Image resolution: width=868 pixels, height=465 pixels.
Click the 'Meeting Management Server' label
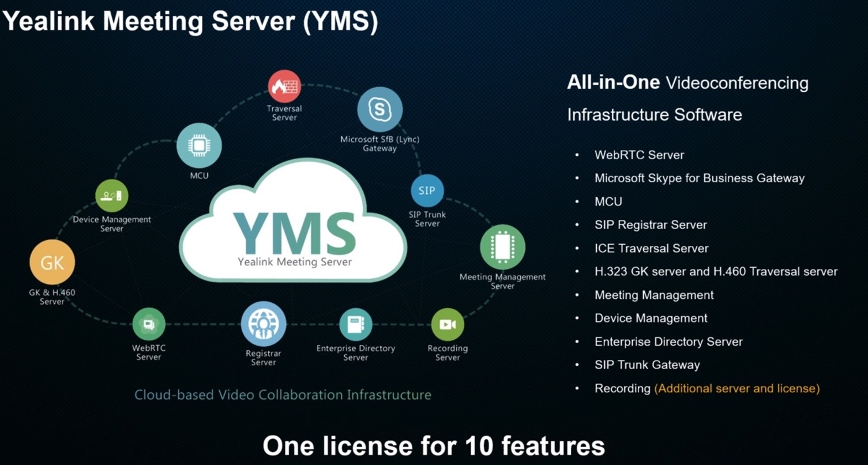(x=502, y=282)
